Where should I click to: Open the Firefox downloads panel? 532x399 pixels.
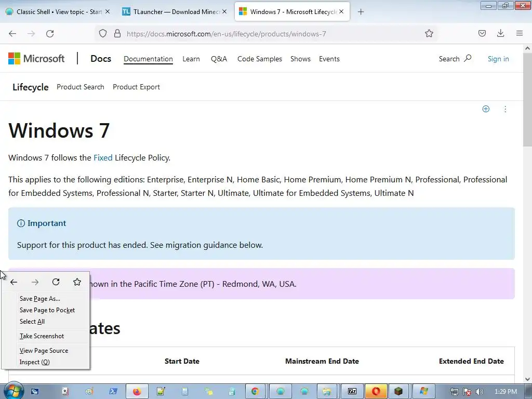click(x=500, y=33)
